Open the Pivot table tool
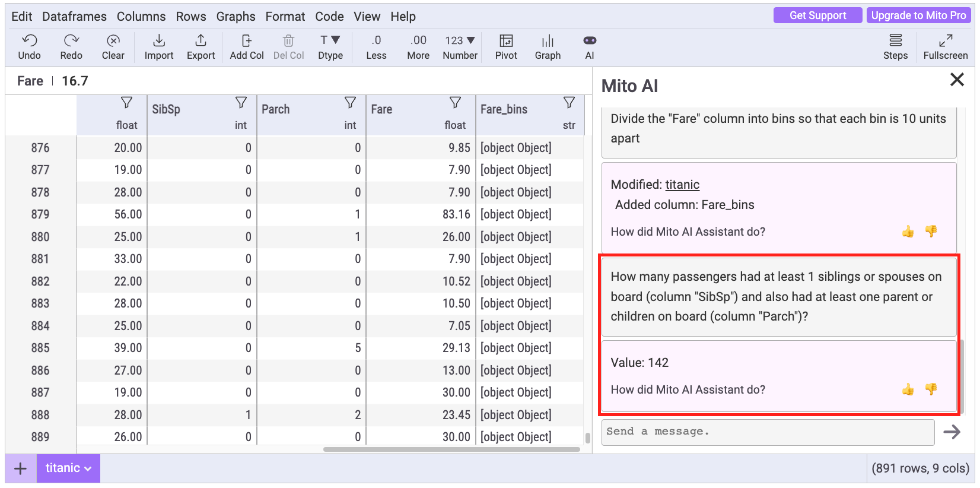The width and height of the screenshot is (980, 488). pyautogui.click(x=506, y=47)
